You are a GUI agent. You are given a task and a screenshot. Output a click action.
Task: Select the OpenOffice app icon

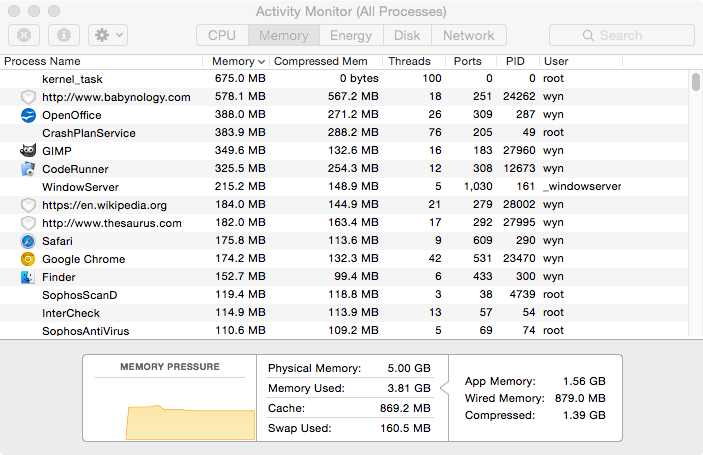point(28,115)
